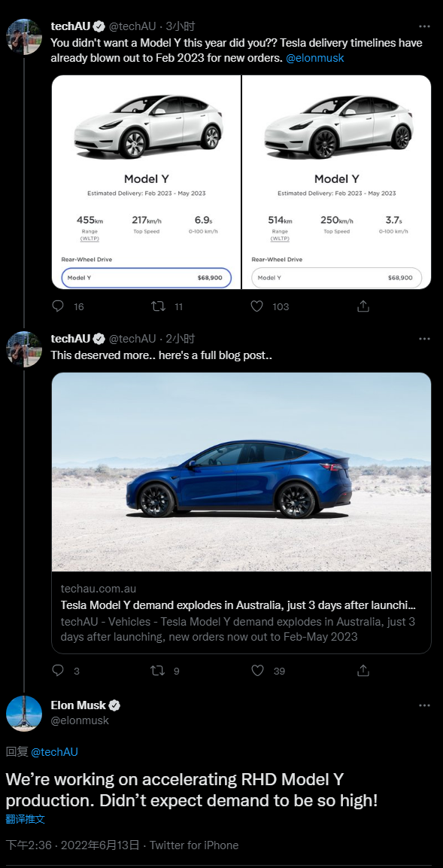Reply to the first techAU tweet
The height and width of the screenshot is (868, 443).
(x=58, y=306)
